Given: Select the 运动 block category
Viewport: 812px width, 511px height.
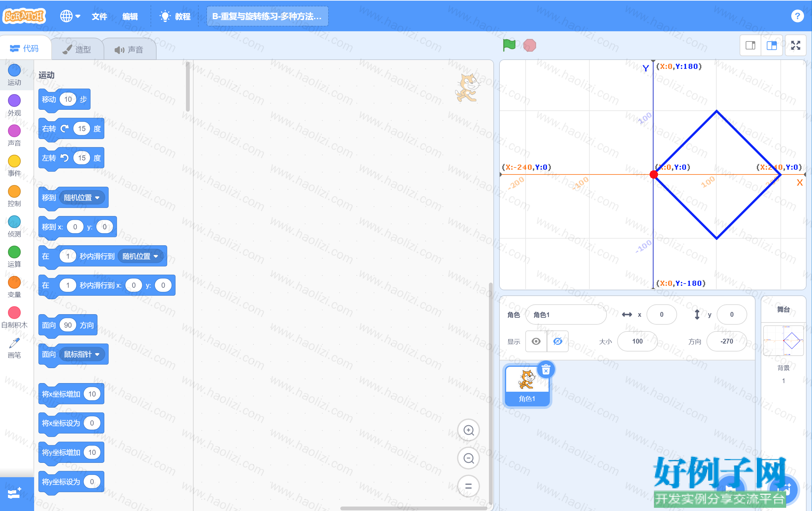Looking at the screenshot, I should point(14,75).
